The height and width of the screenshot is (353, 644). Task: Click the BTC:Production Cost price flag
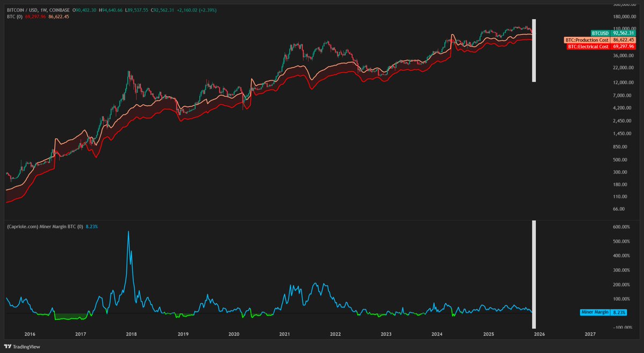point(588,40)
